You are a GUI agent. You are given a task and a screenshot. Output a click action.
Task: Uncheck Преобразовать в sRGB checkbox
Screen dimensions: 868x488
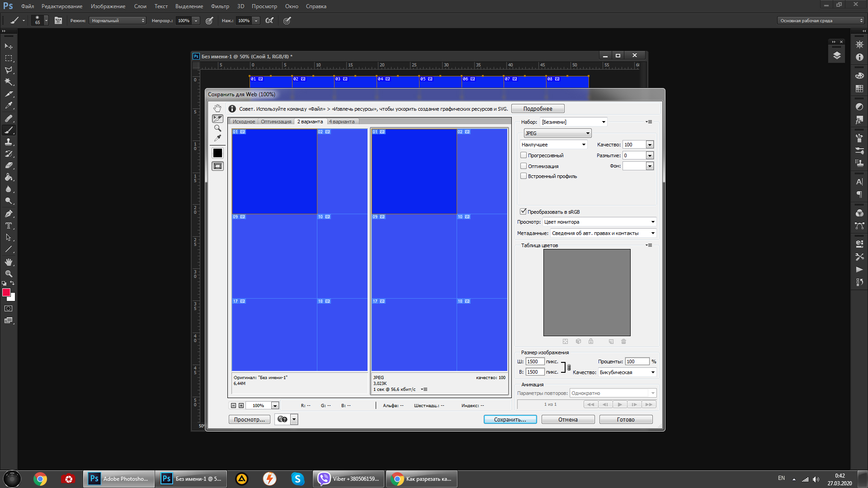(524, 211)
